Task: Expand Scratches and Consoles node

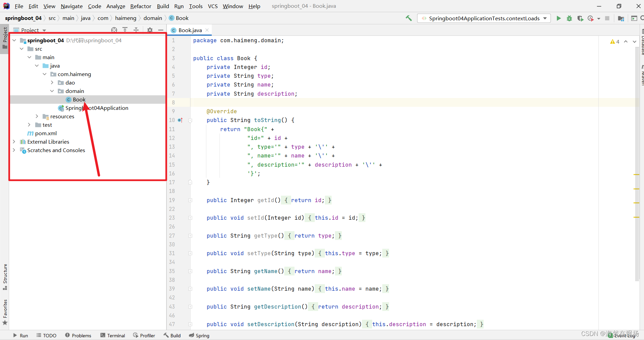Action: 14,150
